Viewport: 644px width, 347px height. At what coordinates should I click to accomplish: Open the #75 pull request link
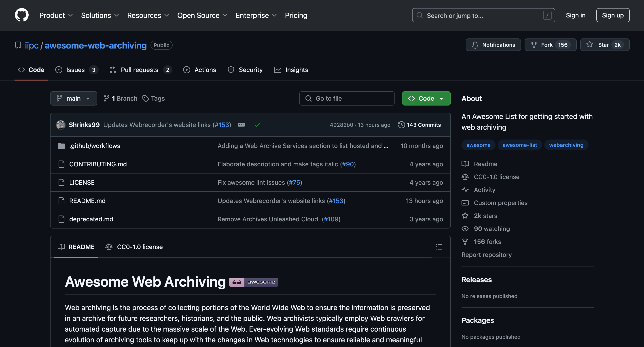click(294, 182)
